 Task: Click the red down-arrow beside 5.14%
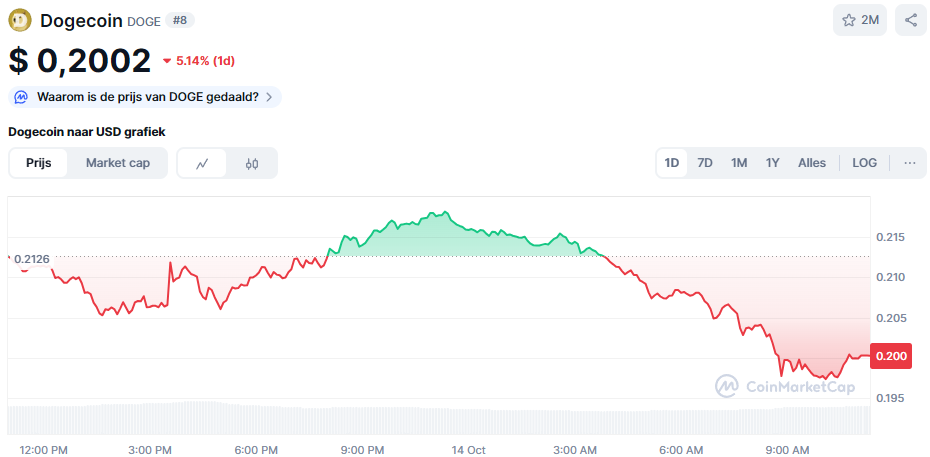pos(167,61)
